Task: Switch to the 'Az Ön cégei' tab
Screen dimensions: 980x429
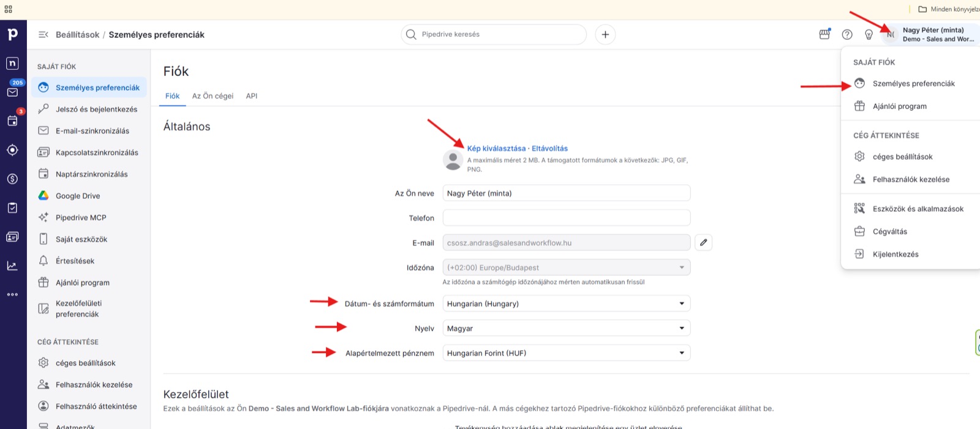Action: coord(213,96)
